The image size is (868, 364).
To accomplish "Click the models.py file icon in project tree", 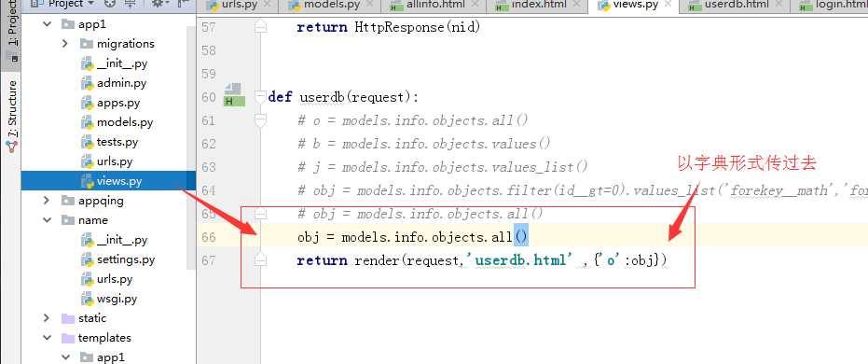I will pos(87,122).
